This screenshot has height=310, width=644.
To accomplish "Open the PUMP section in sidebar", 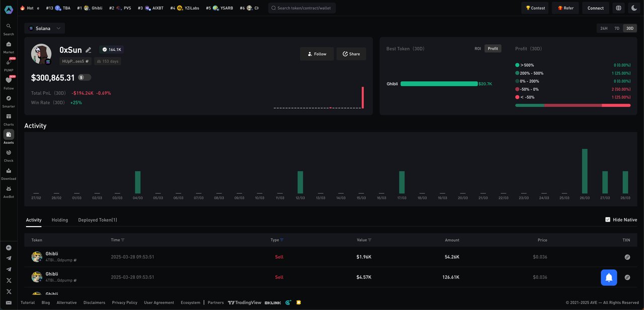I will pyautogui.click(x=9, y=62).
